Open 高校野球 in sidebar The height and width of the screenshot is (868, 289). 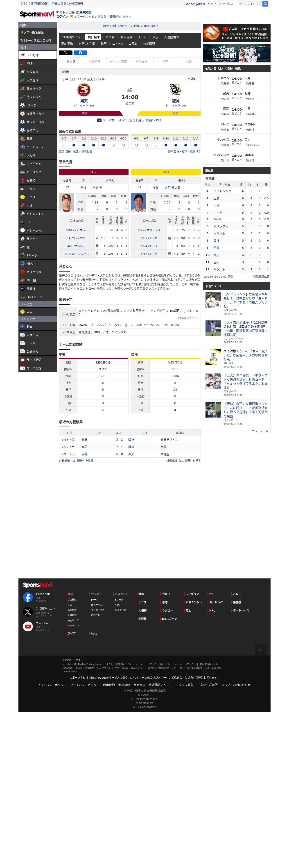(37, 72)
